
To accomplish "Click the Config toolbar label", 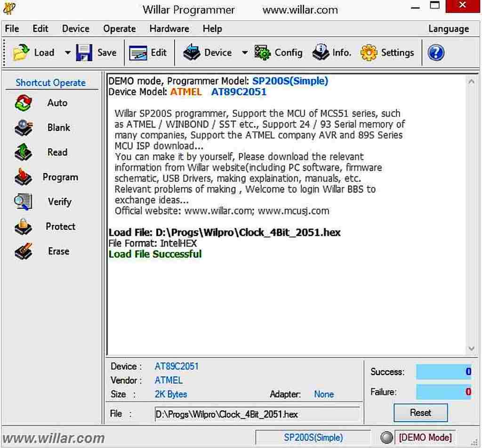I will [x=289, y=53].
